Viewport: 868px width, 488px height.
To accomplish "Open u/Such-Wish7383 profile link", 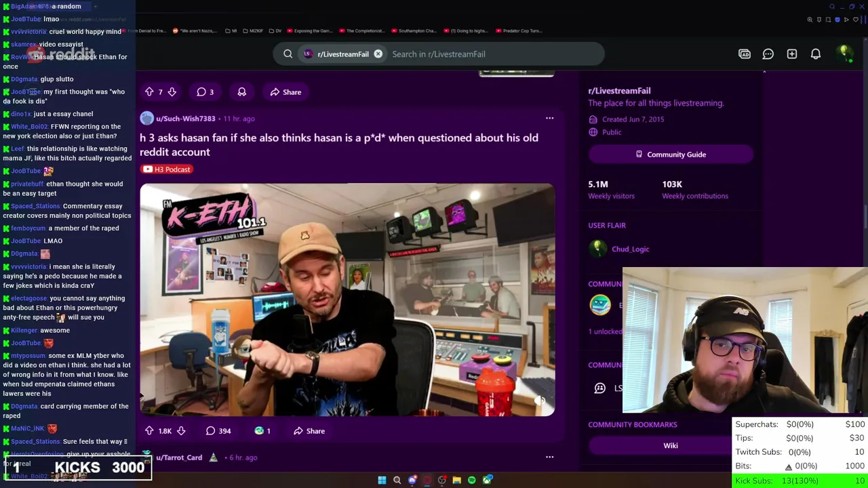I will pyautogui.click(x=185, y=119).
